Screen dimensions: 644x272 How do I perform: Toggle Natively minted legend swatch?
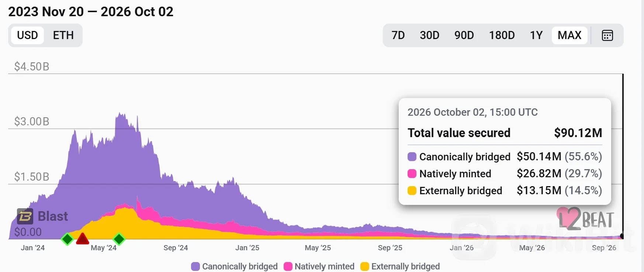point(288,266)
